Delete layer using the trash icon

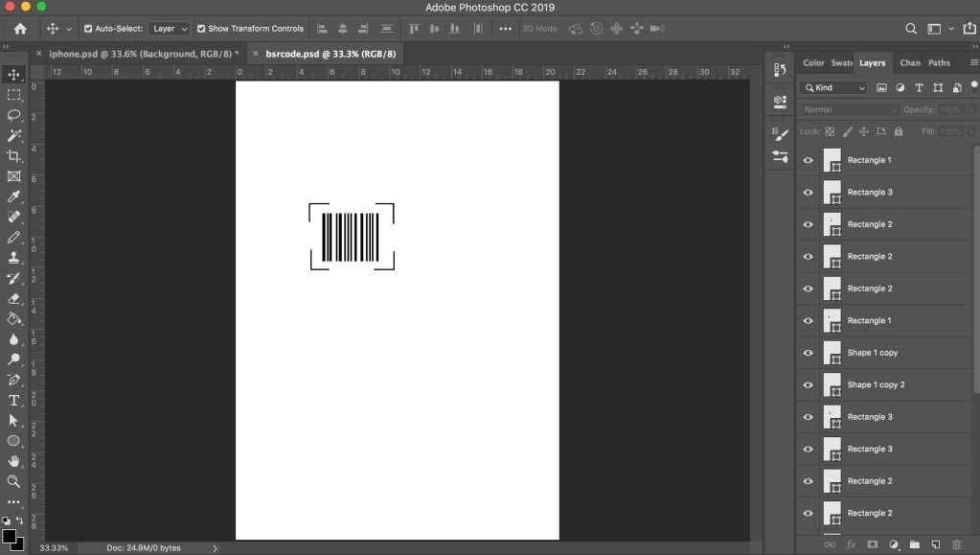coord(957,544)
